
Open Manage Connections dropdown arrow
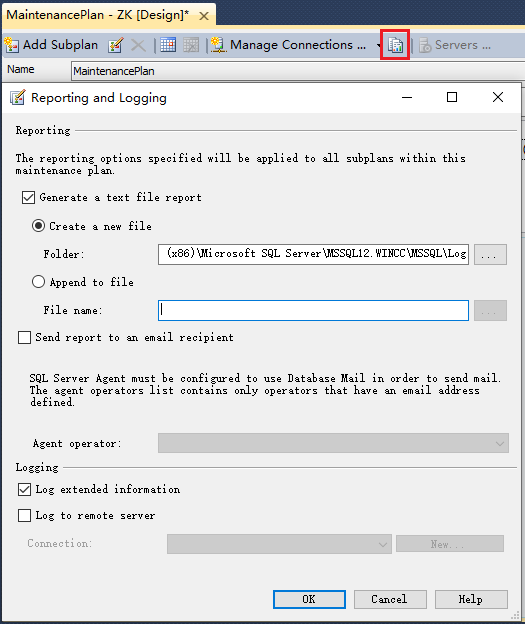378,45
